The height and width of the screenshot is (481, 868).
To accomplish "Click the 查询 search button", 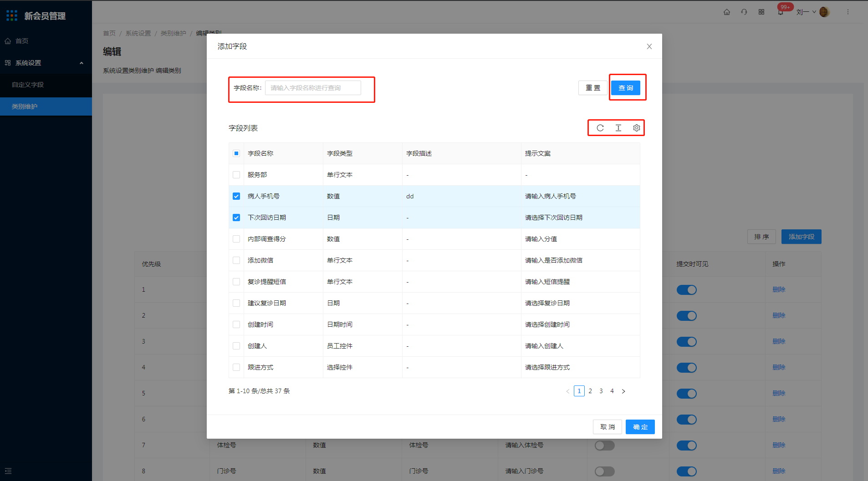I will coord(626,88).
